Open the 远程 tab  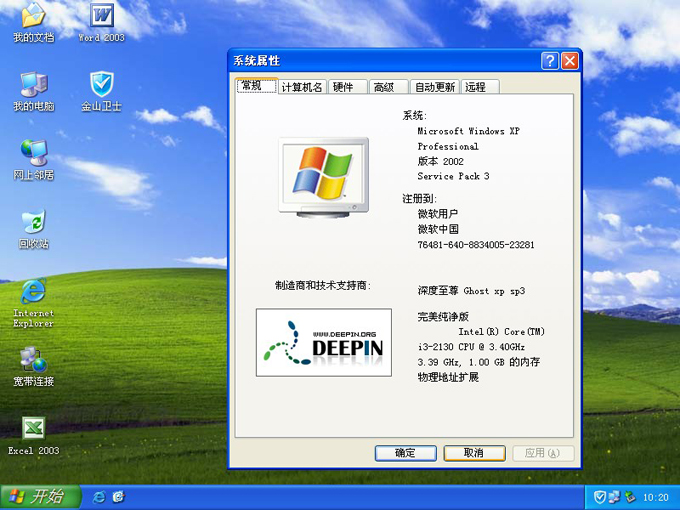click(480, 87)
